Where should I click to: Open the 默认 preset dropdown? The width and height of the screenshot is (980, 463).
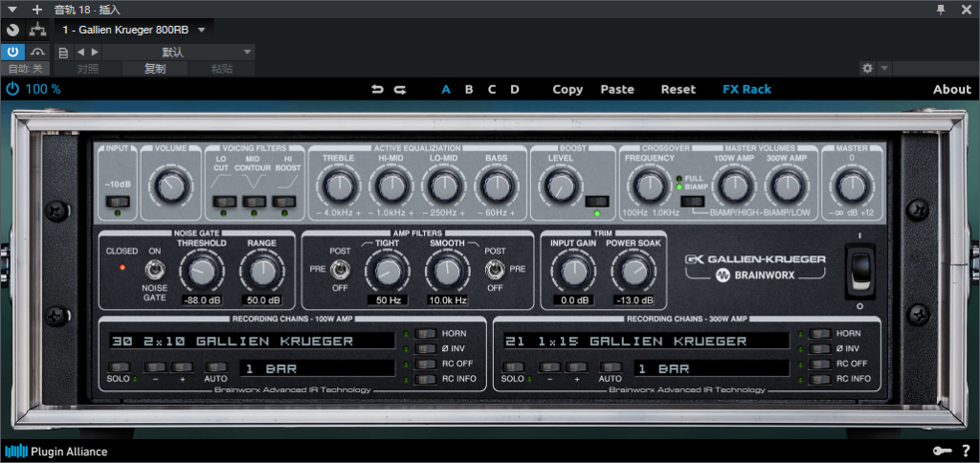tap(177, 53)
